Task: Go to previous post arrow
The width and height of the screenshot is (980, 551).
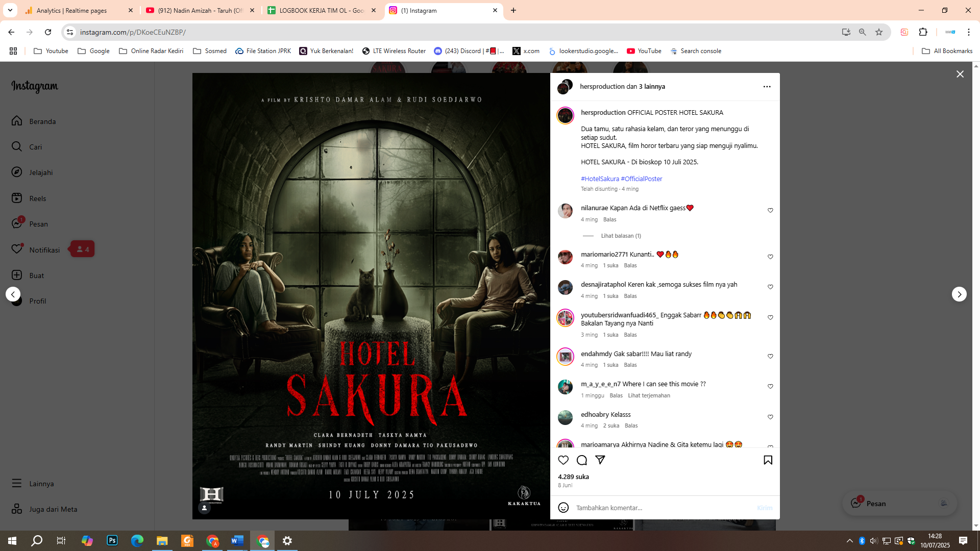Action: coord(13,294)
